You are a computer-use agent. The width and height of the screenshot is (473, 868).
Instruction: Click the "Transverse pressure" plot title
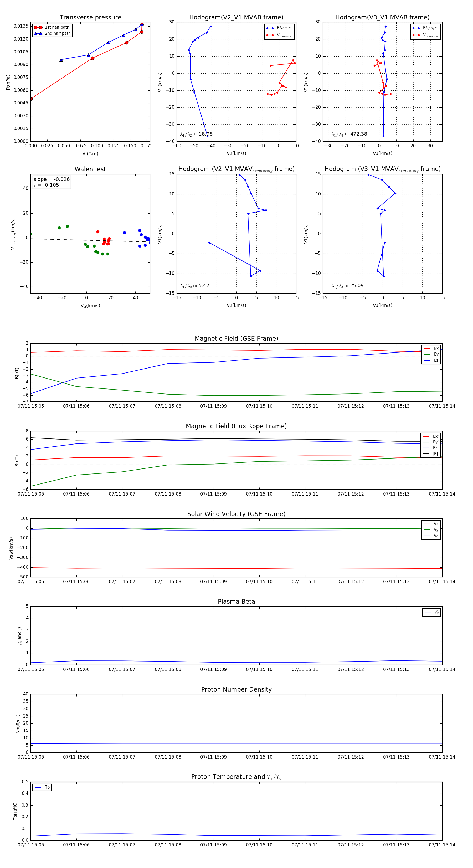[90, 18]
